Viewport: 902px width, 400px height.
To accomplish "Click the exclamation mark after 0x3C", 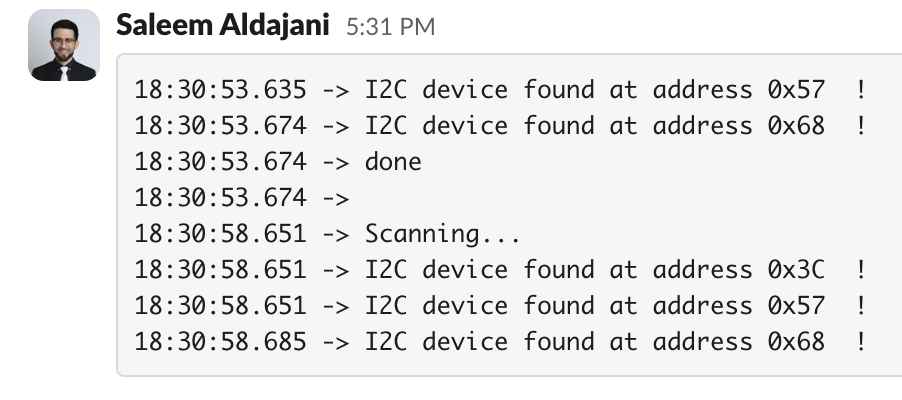I will pyautogui.click(x=861, y=270).
